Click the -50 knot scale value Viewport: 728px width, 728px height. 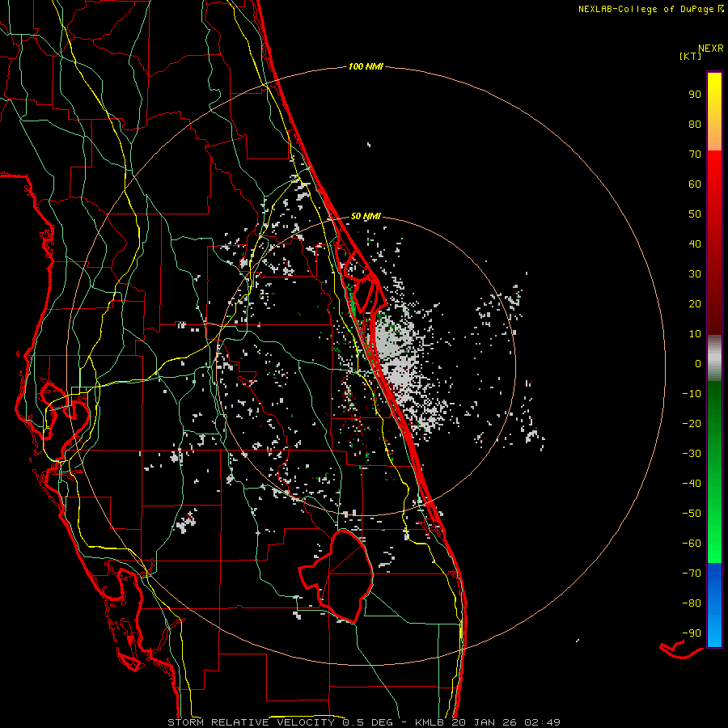[692, 514]
